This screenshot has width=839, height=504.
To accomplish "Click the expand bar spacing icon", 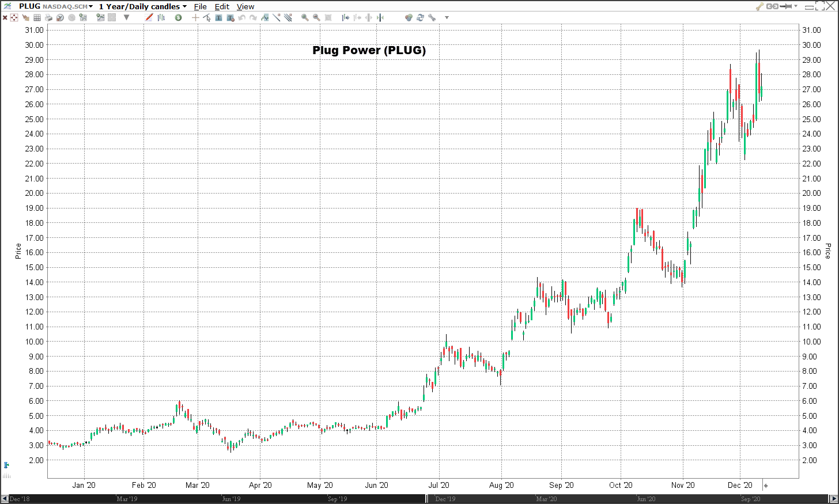I will 369,18.
